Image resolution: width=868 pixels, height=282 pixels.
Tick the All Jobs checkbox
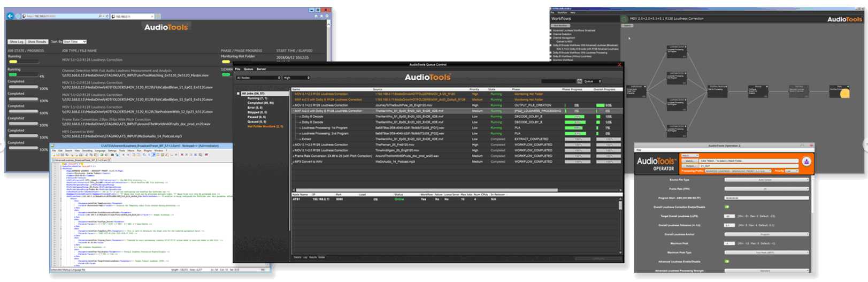239,94
